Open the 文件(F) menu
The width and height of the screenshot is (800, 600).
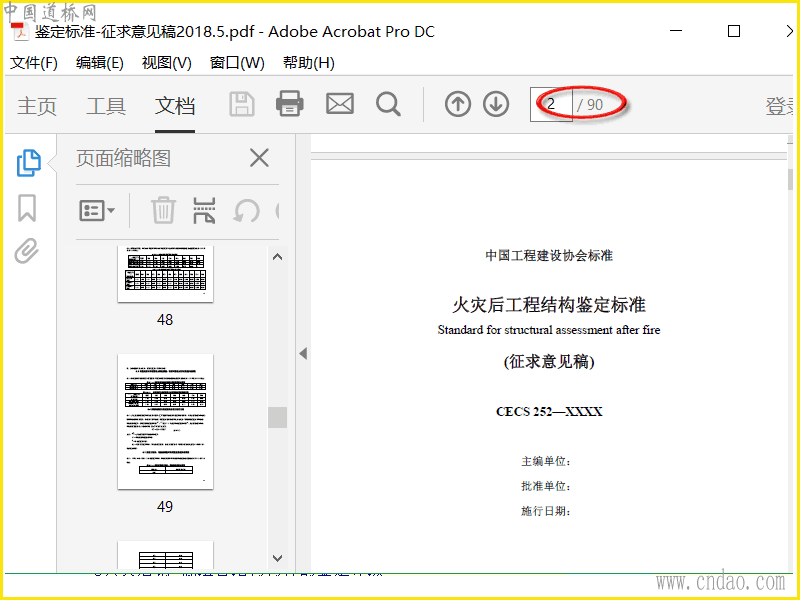point(34,63)
